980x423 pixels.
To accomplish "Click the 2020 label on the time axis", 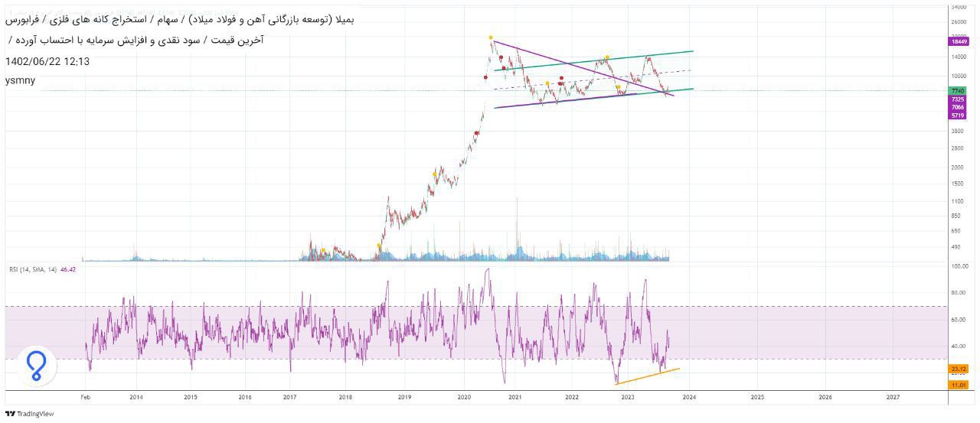I will click(464, 398).
